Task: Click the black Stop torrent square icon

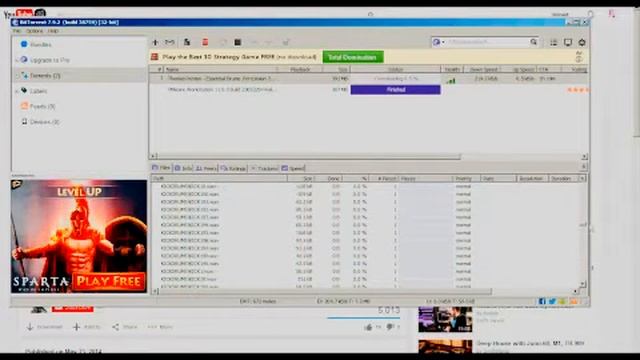Action: 238,42
